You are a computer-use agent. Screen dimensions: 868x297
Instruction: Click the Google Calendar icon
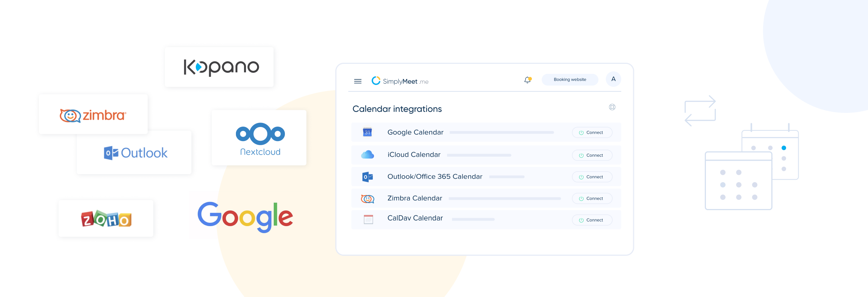pyautogui.click(x=367, y=132)
